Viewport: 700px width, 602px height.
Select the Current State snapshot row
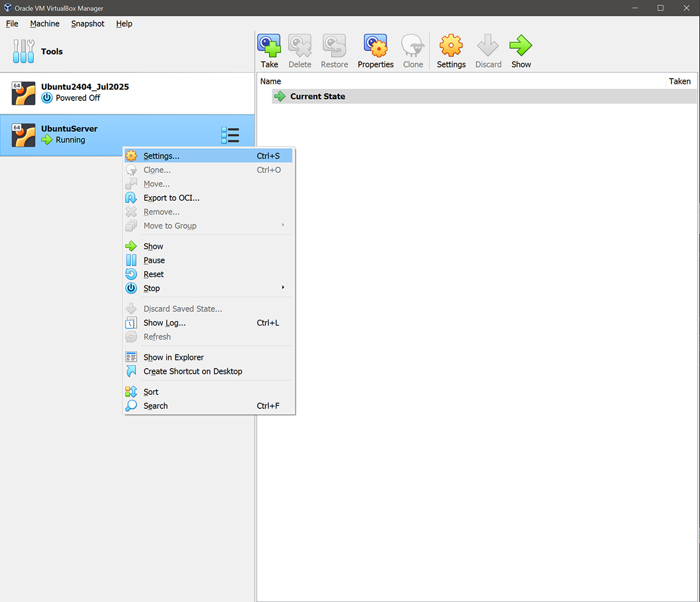[484, 96]
